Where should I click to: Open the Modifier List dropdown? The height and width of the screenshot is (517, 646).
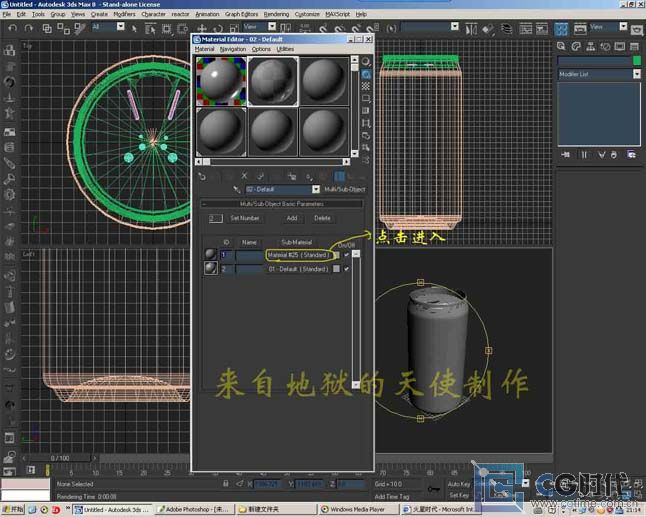pyautogui.click(x=599, y=74)
